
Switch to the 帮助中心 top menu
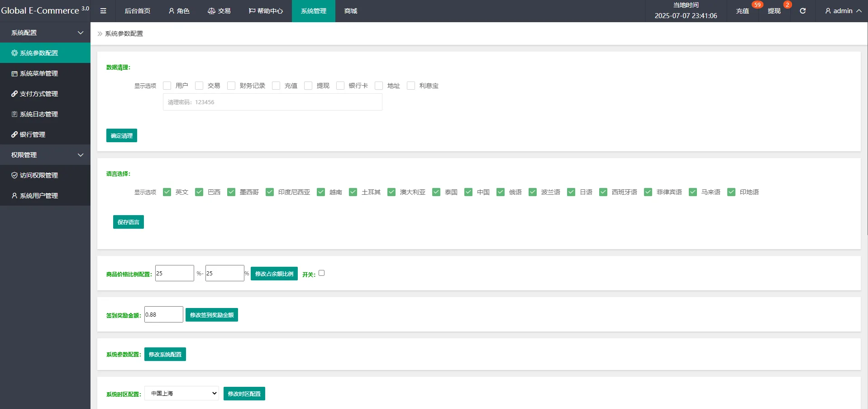266,11
